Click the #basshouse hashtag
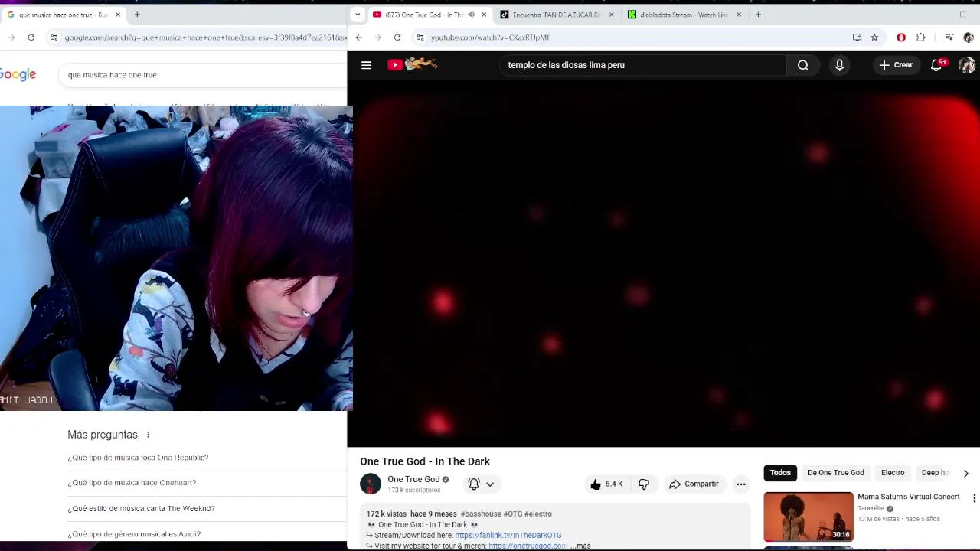 pos(481,514)
